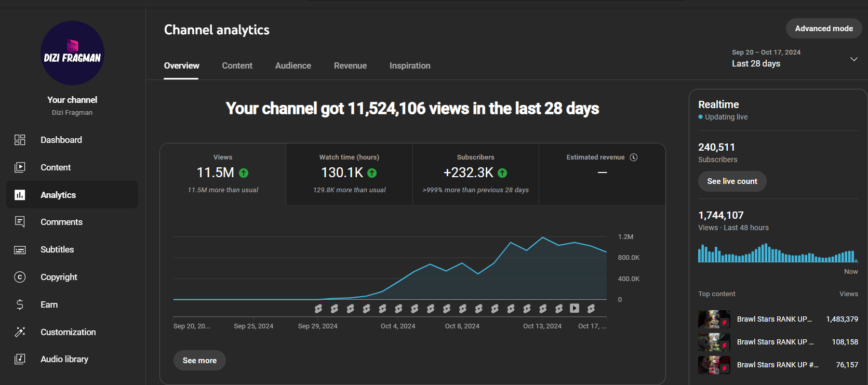Click the Earn dollar icon
The width and height of the screenshot is (868, 385).
[20, 304]
